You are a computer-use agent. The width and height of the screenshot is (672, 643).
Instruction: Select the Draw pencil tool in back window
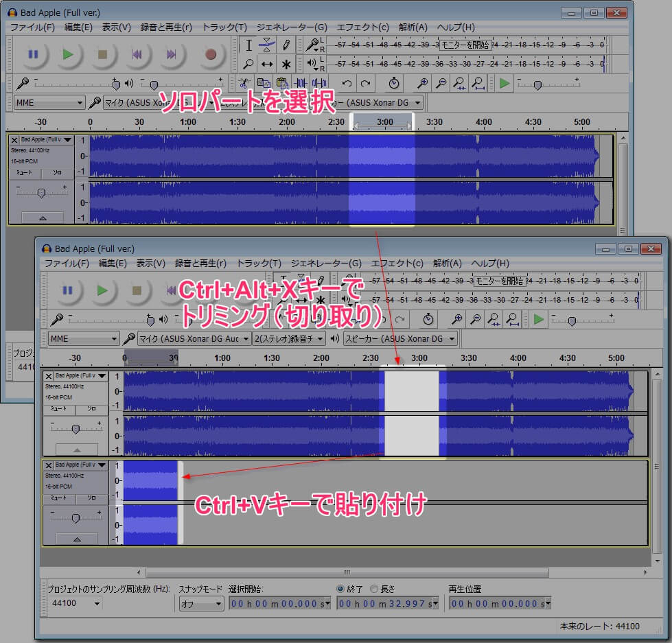click(286, 45)
